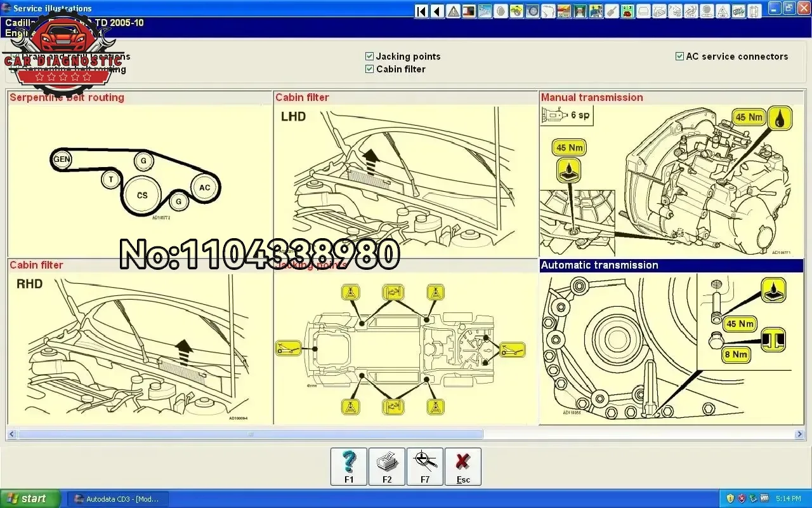Click the wheel and tyre toolbar icon

point(532,11)
